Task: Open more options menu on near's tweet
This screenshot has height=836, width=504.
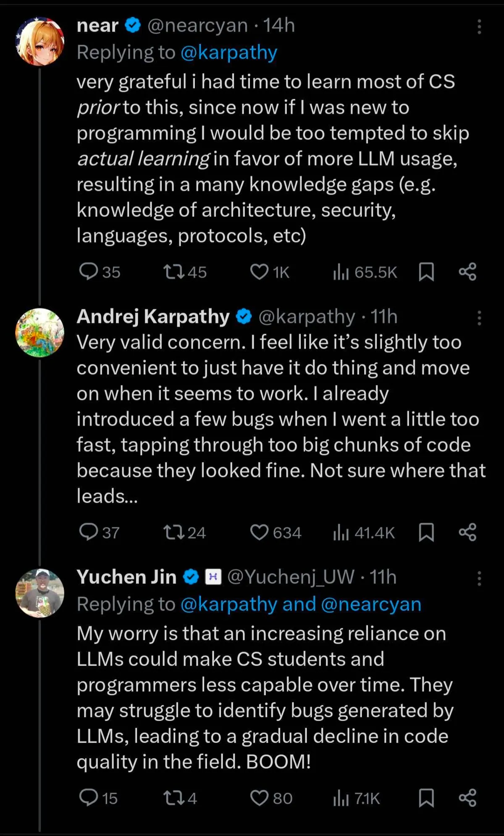Action: tap(479, 26)
